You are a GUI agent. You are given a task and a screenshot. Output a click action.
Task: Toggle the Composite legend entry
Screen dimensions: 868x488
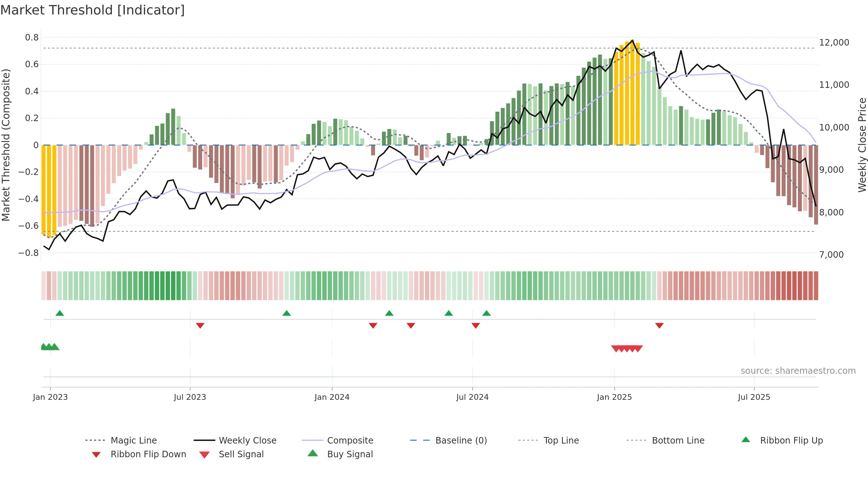(337, 440)
